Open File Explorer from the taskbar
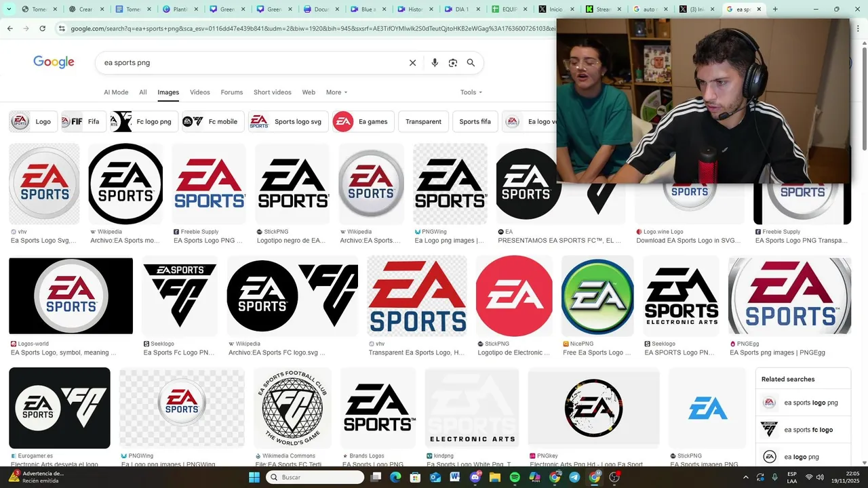The width and height of the screenshot is (868, 488). (x=495, y=477)
